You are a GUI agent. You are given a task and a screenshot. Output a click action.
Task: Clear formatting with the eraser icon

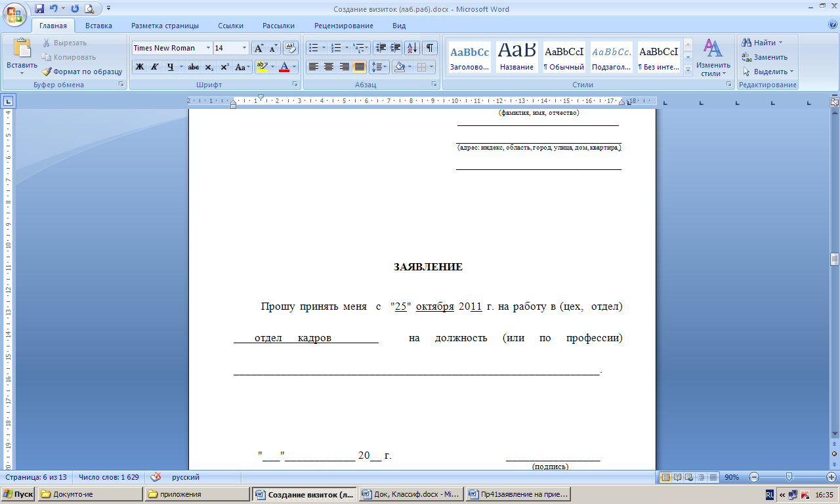pos(291,48)
